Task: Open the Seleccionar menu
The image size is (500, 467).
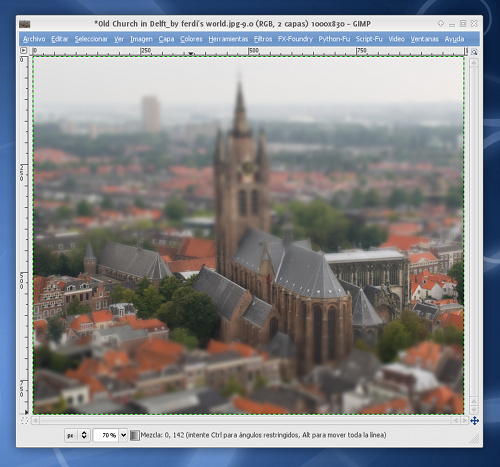Action: point(91,39)
